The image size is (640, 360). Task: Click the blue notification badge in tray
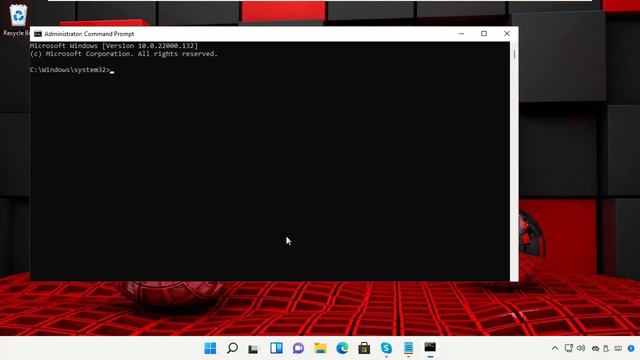[x=631, y=349]
